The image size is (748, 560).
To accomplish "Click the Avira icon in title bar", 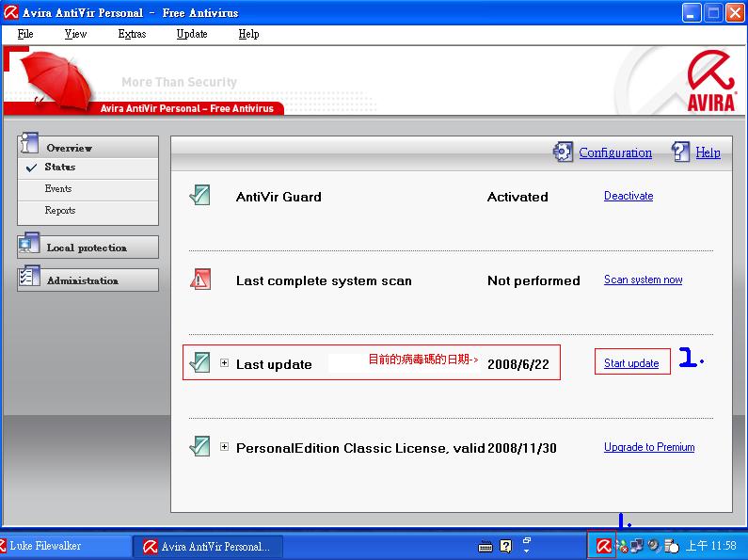I will (x=10, y=12).
